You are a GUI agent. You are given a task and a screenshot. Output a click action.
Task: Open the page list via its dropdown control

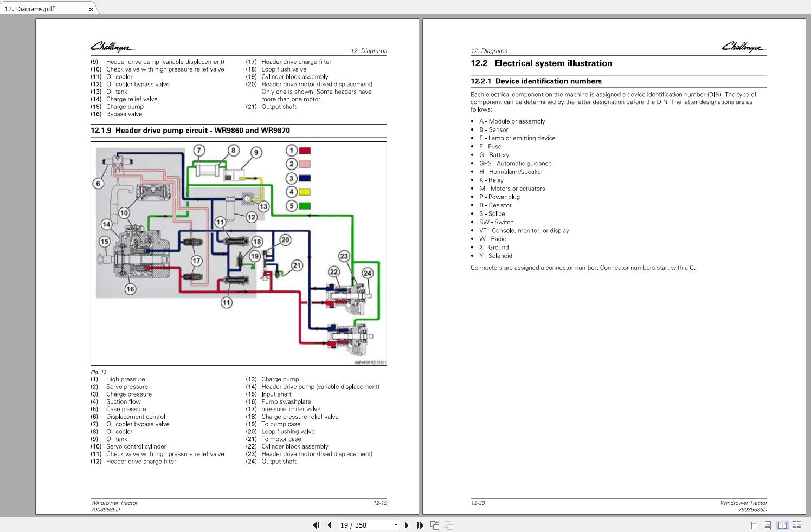point(395,525)
